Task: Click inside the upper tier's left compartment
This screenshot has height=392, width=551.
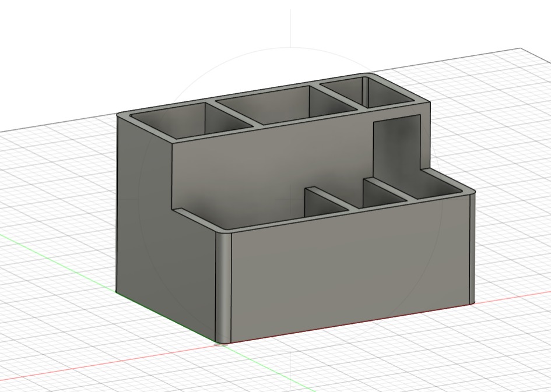Action: point(191,119)
